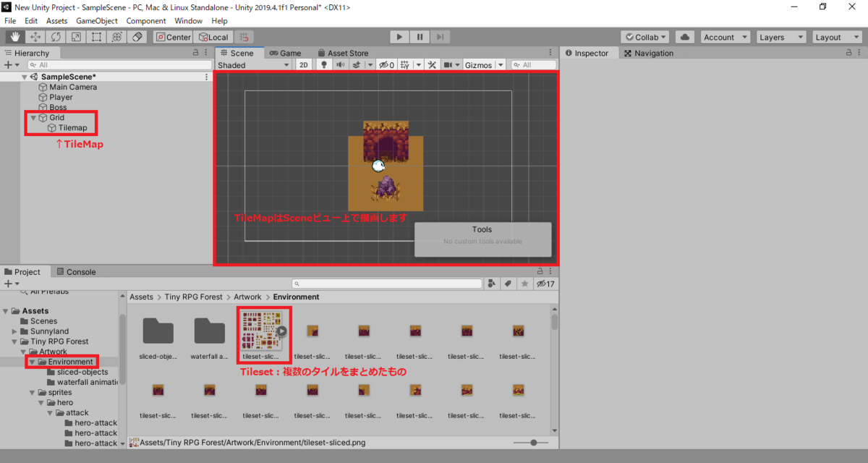The image size is (868, 463).
Task: Open custom editor tools button
Action: (x=137, y=37)
